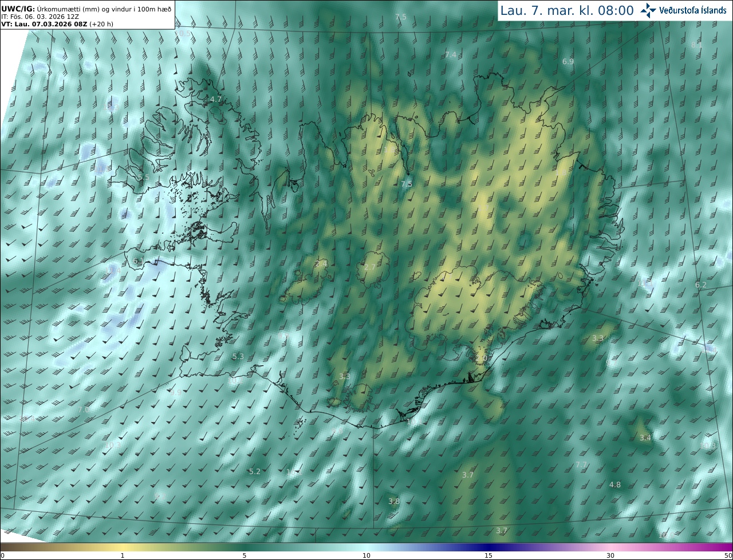This screenshot has height=560, width=733.
Task: Click the 6.2 value label off the east coast
Action: click(x=701, y=285)
